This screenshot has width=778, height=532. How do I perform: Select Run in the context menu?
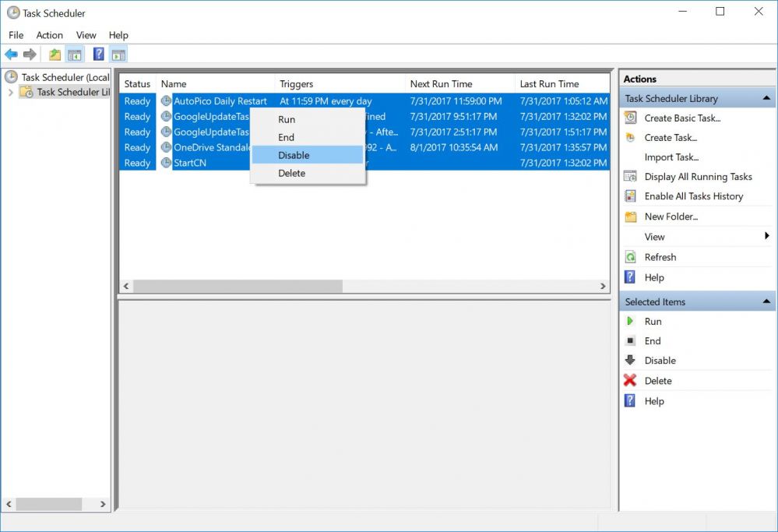(286, 119)
